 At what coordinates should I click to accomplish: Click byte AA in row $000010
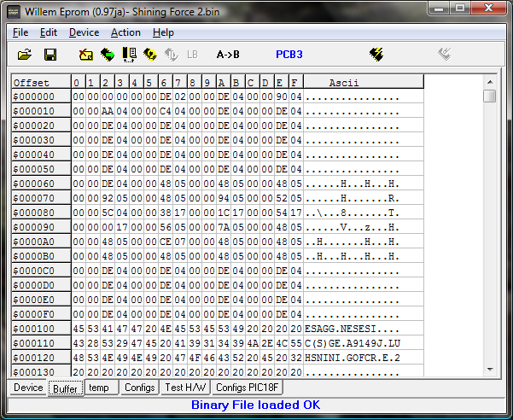point(108,111)
